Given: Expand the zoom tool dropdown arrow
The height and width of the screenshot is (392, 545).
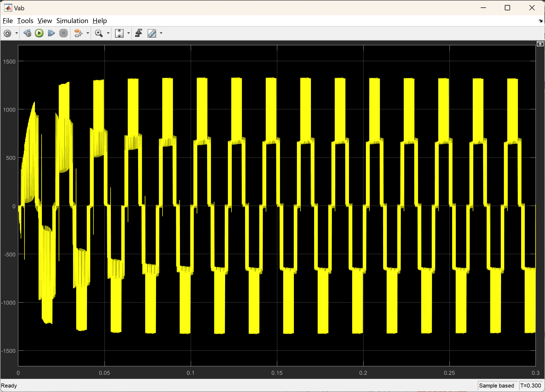Looking at the screenshot, I should pos(108,33).
